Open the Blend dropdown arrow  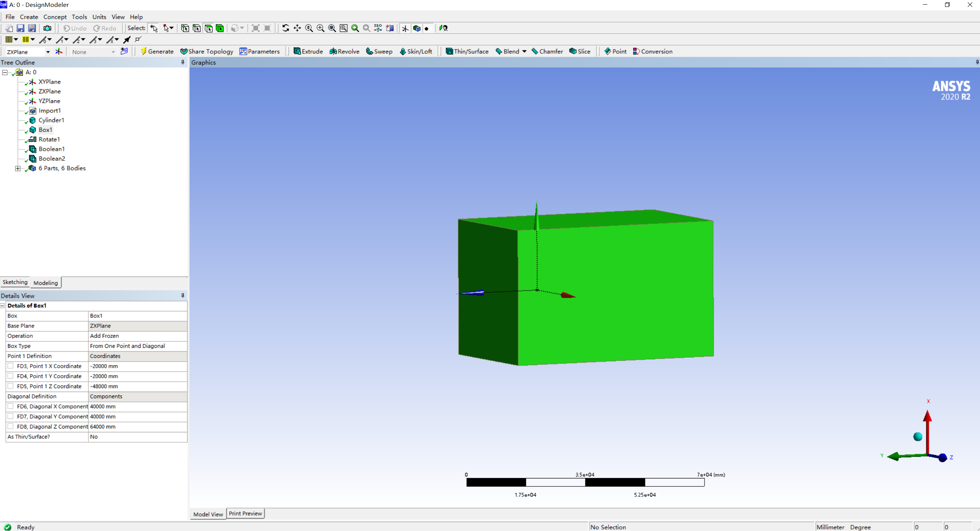(524, 51)
